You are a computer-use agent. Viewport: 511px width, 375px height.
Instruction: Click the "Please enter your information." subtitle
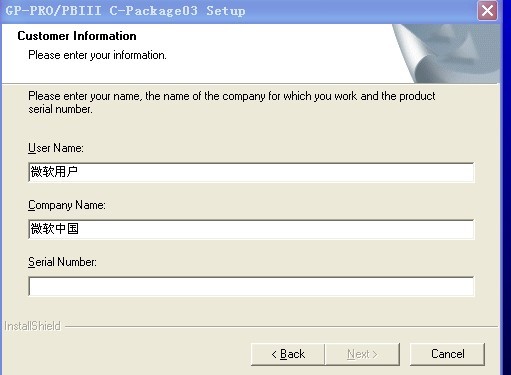(x=97, y=55)
